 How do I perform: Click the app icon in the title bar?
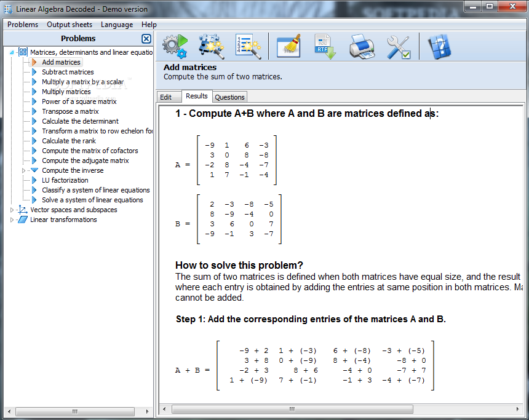click(x=8, y=9)
